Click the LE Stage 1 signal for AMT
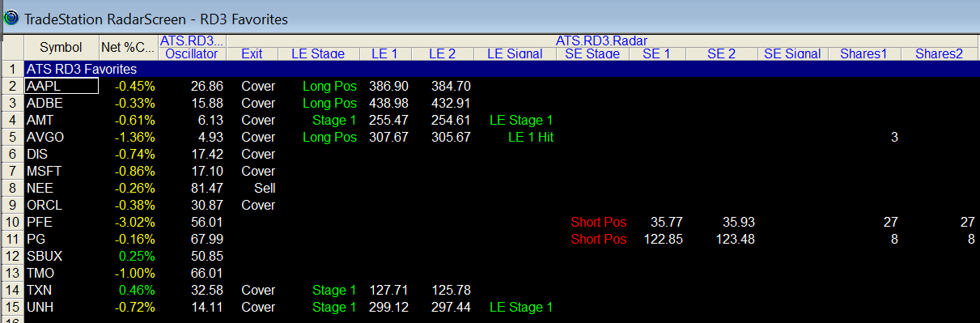 [x=521, y=120]
